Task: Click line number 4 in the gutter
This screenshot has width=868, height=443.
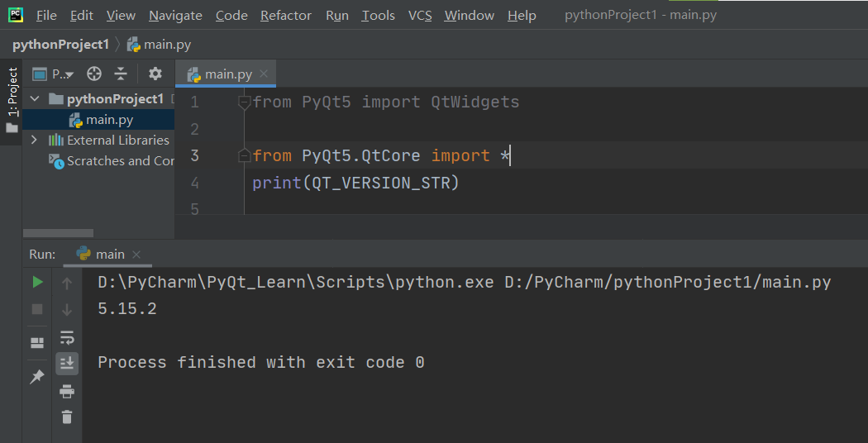Action: [194, 183]
